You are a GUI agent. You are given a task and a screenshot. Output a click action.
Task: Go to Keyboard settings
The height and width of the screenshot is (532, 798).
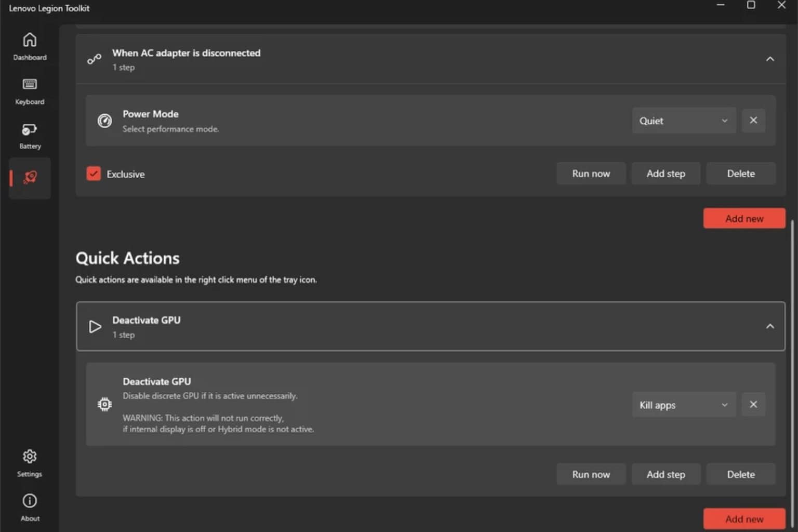coord(30,91)
